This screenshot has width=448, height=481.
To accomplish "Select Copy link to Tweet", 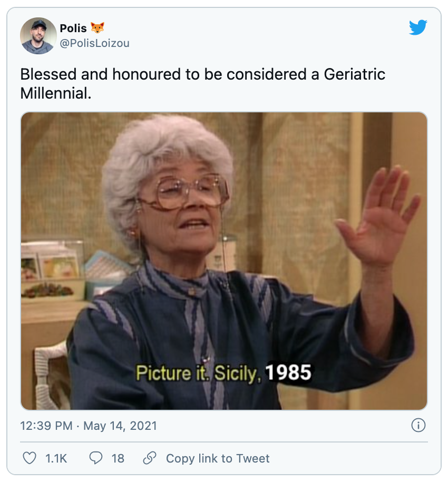I will point(218,458).
